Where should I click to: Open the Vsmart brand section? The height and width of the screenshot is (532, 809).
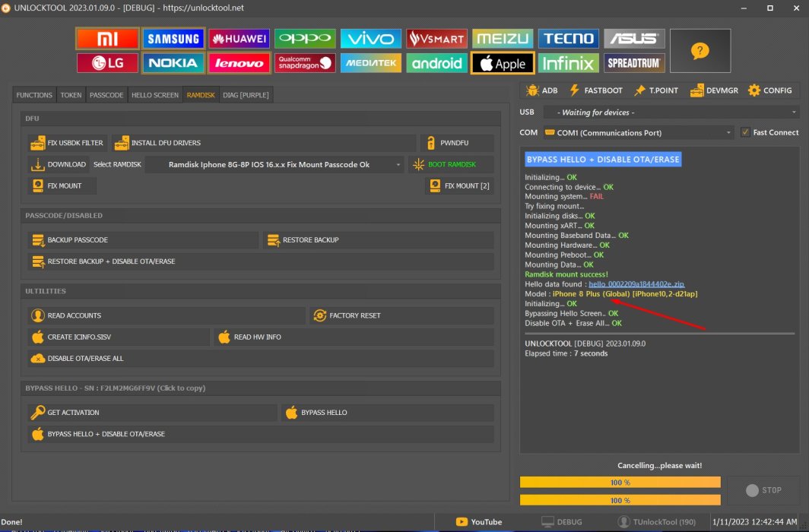coord(436,39)
